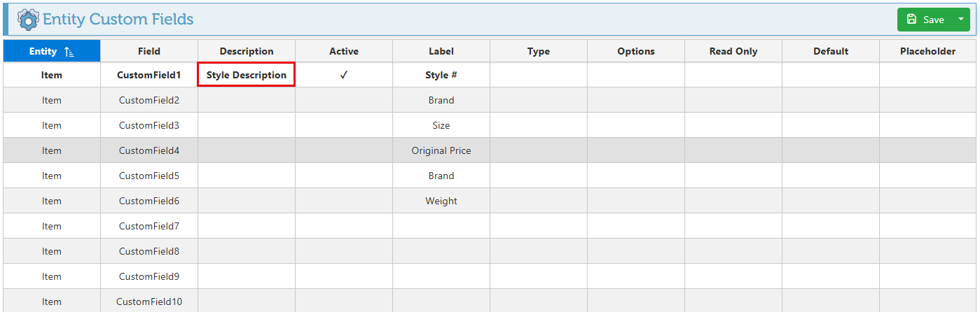Click the Save button
The width and height of the screenshot is (980, 312).
pyautogui.click(x=925, y=20)
